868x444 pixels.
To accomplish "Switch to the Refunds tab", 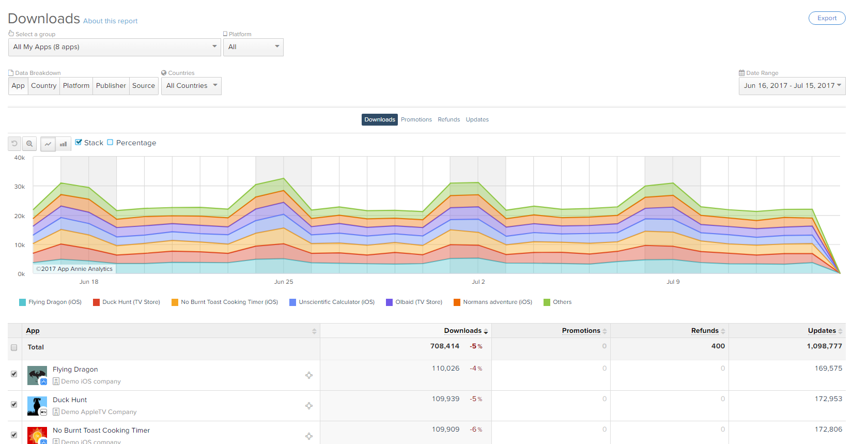I will tap(449, 119).
